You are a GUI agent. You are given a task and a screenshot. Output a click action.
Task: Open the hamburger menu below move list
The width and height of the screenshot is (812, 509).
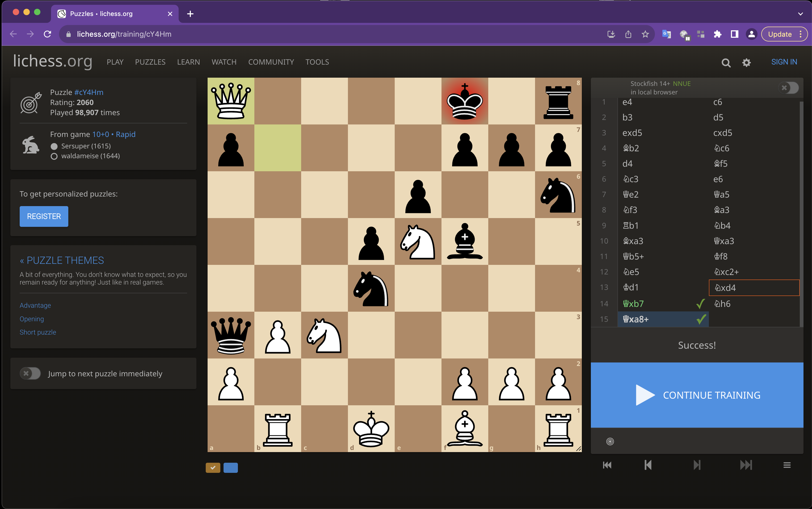point(787,465)
